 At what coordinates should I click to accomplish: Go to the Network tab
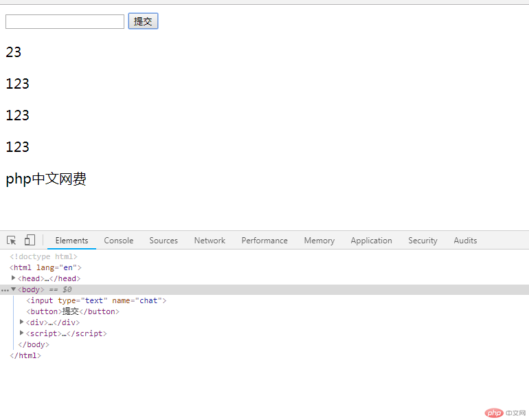click(210, 241)
